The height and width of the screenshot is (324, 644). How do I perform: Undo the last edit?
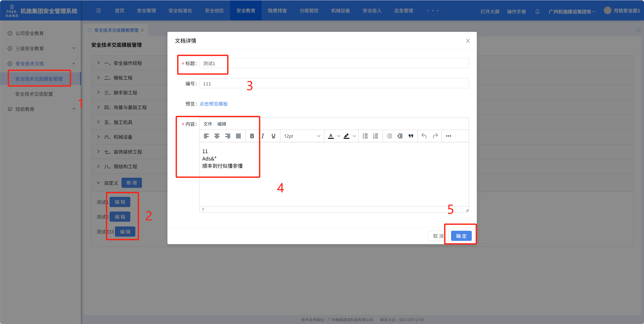click(424, 136)
